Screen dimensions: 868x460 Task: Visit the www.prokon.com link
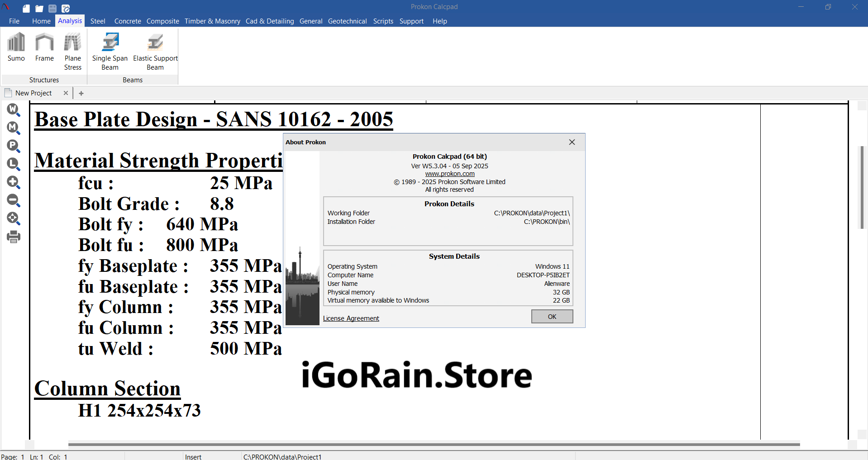tap(450, 174)
